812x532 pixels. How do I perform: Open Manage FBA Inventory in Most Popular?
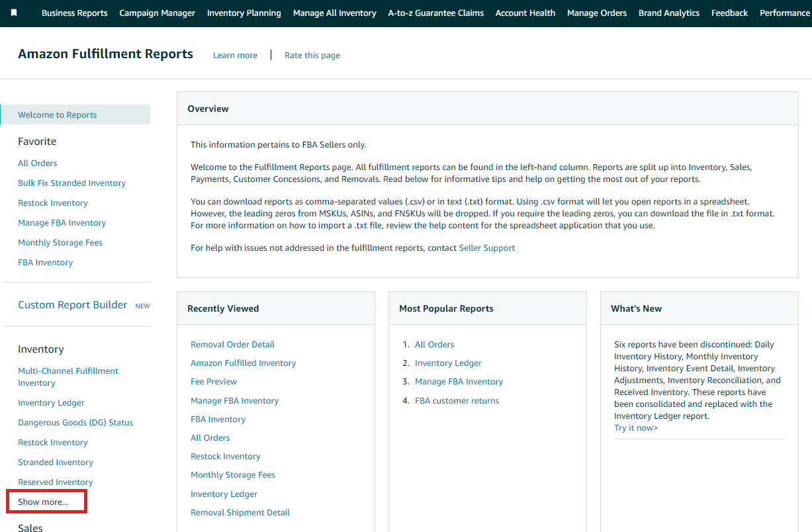459,382
